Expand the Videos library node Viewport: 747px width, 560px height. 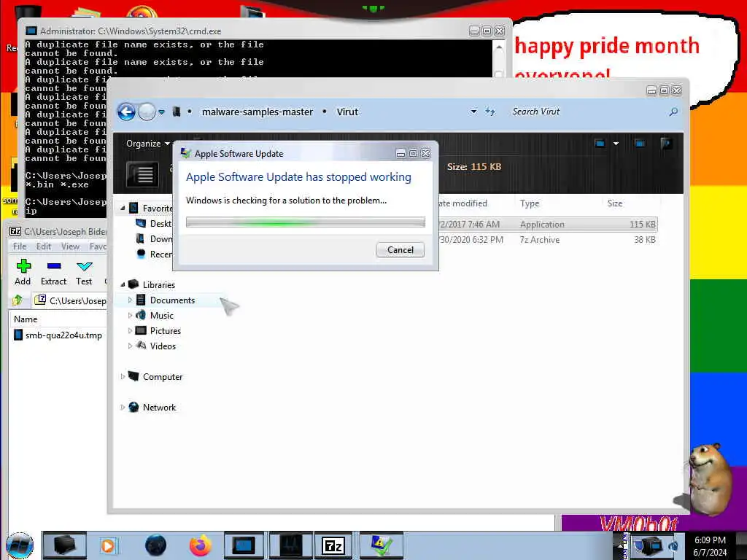coord(130,346)
